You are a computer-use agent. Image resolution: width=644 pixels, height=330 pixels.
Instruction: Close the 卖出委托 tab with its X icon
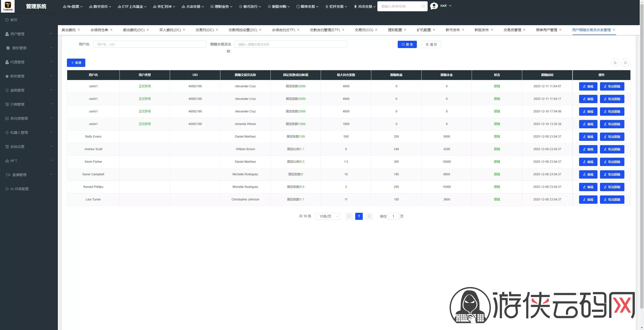click(x=79, y=30)
